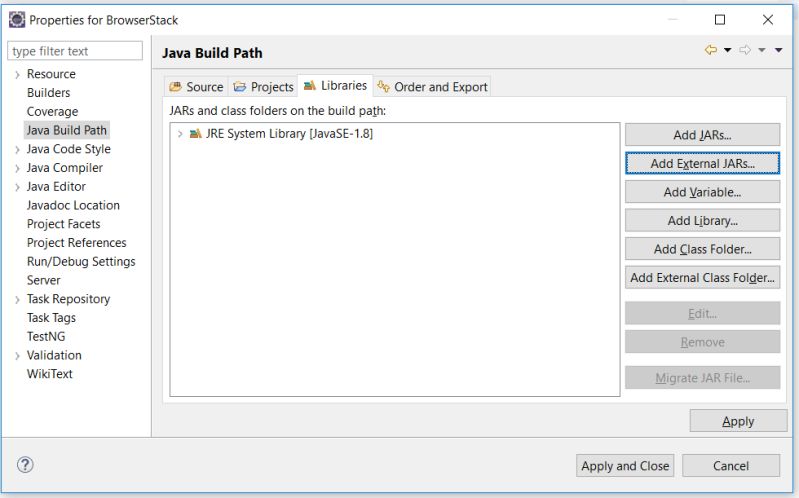Click the Add JARs button
The image size is (799, 498).
tap(702, 135)
